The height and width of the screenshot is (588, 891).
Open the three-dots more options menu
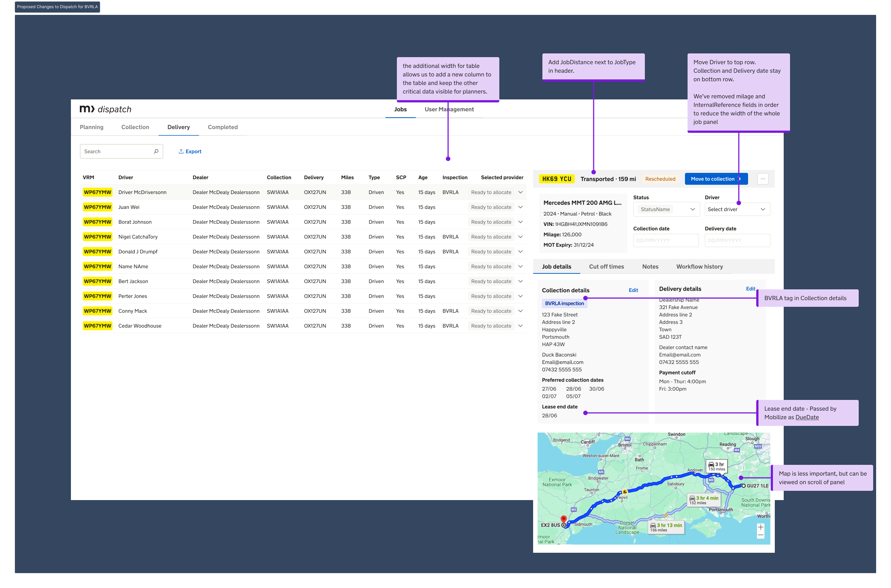point(763,179)
